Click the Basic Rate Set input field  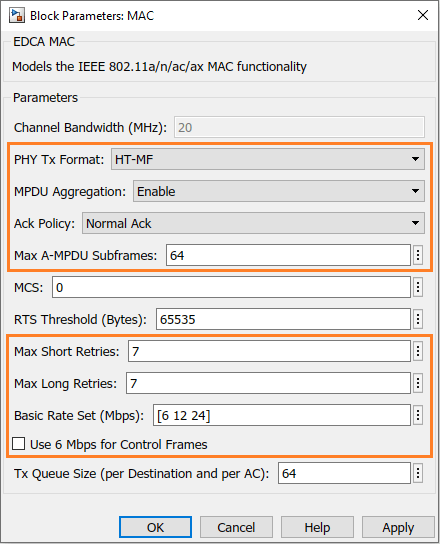click(282, 415)
